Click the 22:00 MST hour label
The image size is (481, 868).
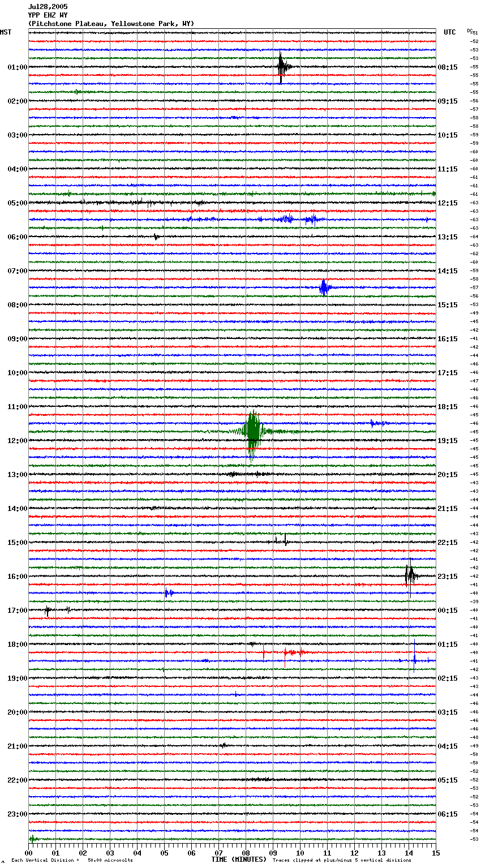[x=18, y=780]
